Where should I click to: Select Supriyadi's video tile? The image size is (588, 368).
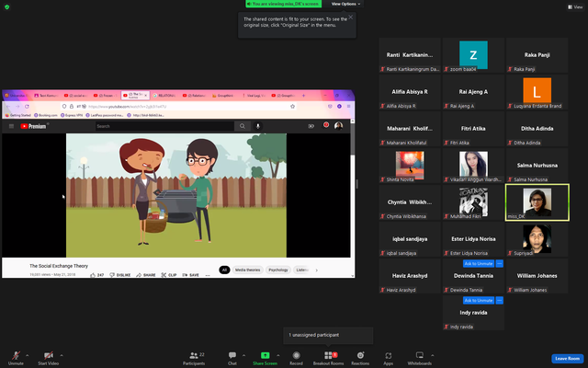click(537, 239)
